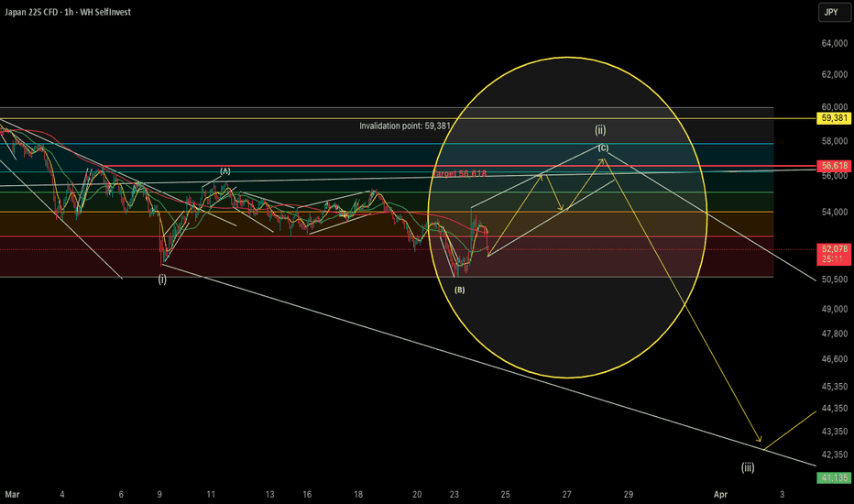The height and width of the screenshot is (504, 854).
Task: Select the (C) wave marker
Action: pyautogui.click(x=603, y=148)
